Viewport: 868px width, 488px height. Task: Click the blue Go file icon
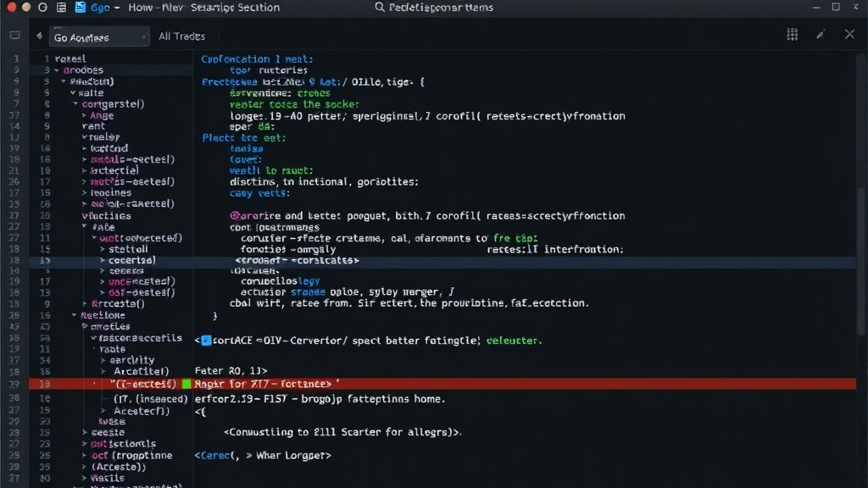point(81,7)
